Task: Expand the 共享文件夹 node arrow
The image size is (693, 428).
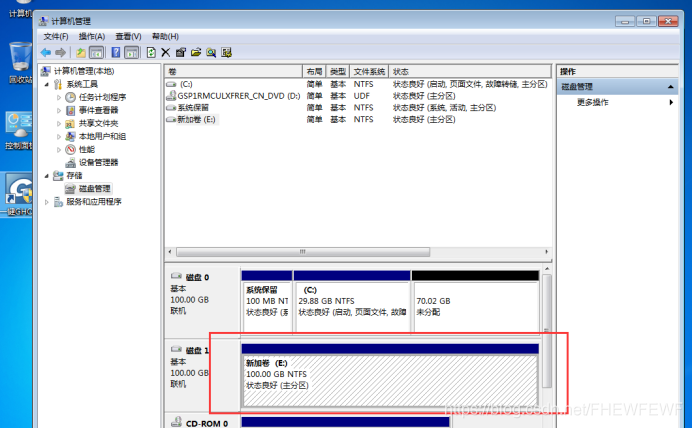Action: click(x=59, y=123)
